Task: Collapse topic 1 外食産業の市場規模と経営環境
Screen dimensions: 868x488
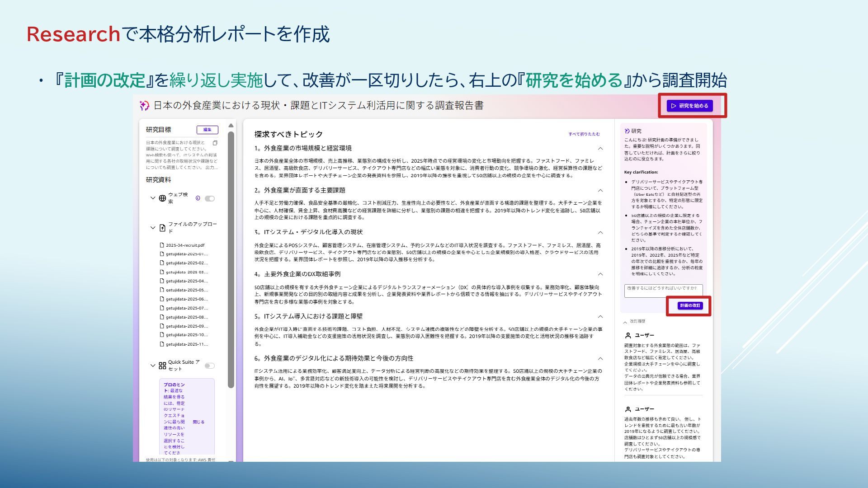Action: [600, 149]
